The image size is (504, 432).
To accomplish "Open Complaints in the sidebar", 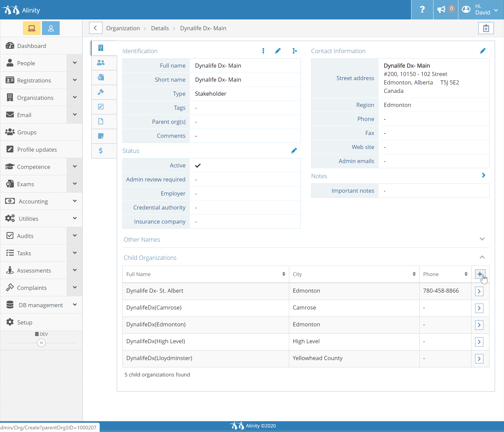I will pyautogui.click(x=34, y=288).
